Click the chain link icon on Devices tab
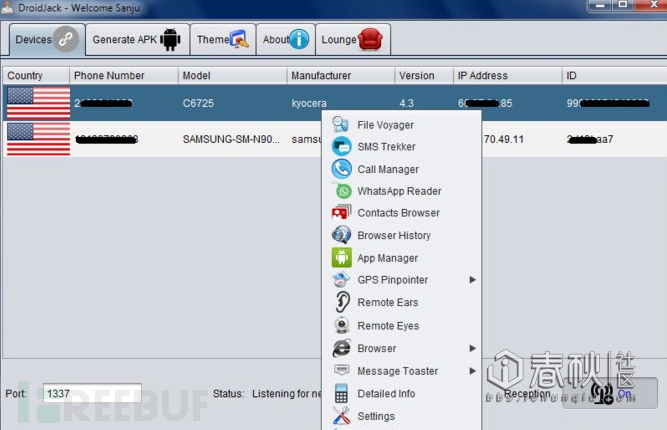Viewport: 667px width, 430px height. (66, 39)
